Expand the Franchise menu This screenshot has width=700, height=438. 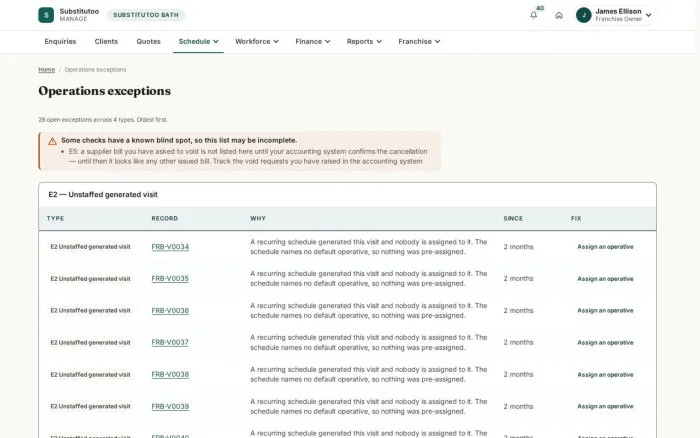coord(419,42)
